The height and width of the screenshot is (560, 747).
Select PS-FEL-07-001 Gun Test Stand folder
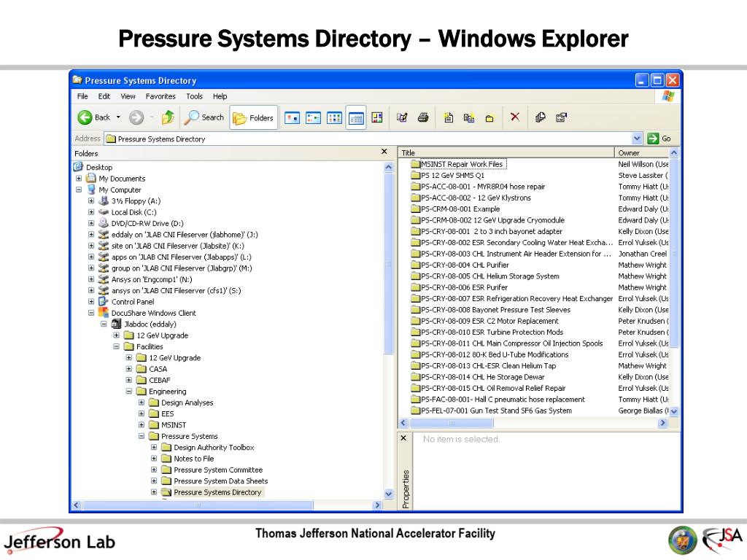coord(496,411)
